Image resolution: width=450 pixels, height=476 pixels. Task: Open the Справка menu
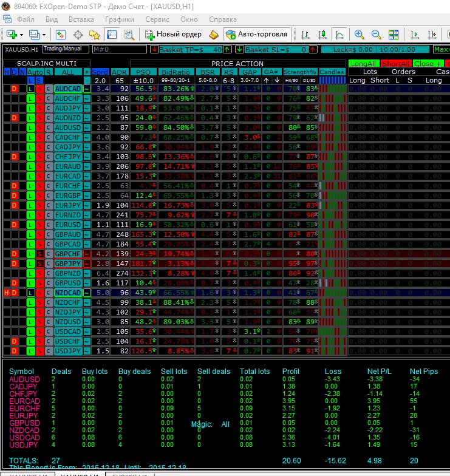tap(222, 19)
